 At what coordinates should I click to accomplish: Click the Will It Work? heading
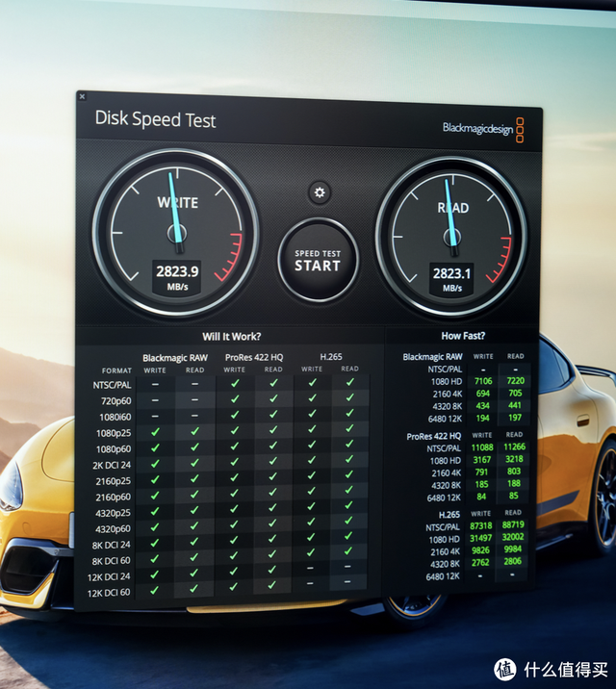232,337
